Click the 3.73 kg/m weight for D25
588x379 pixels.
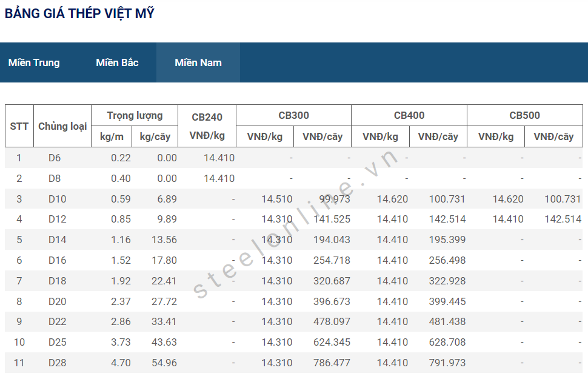[121, 342]
